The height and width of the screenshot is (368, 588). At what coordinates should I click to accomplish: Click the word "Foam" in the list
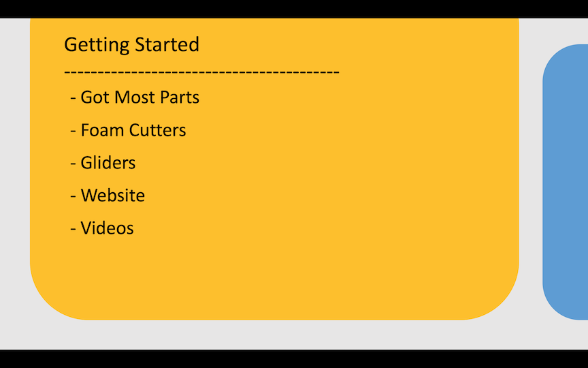(x=99, y=130)
